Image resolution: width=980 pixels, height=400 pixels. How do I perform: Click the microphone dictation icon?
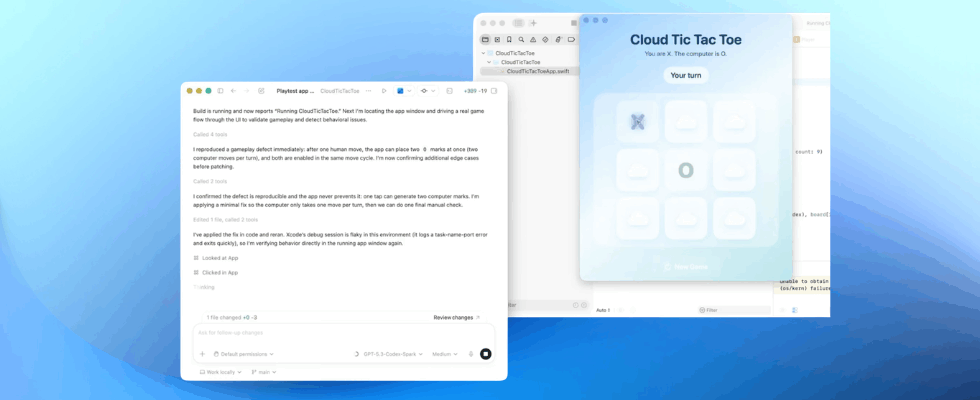point(471,354)
